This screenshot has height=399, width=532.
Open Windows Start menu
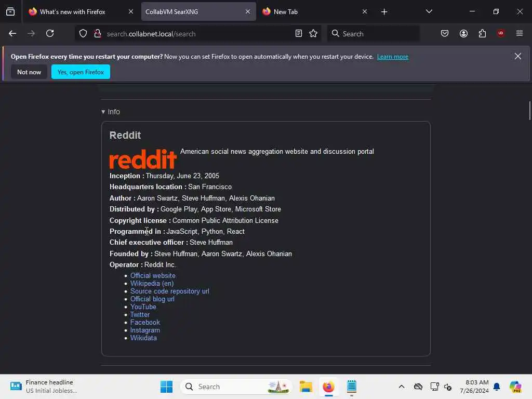click(166, 387)
